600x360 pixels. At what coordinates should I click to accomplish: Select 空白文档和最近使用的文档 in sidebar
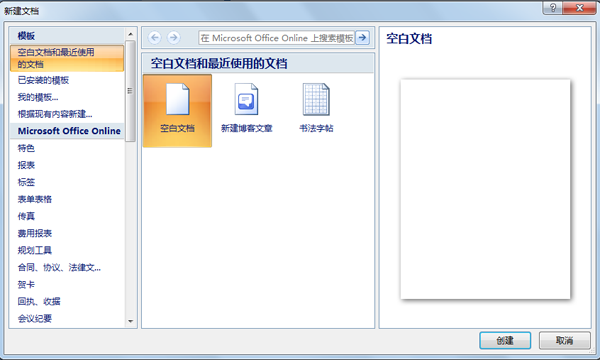pyautogui.click(x=67, y=58)
